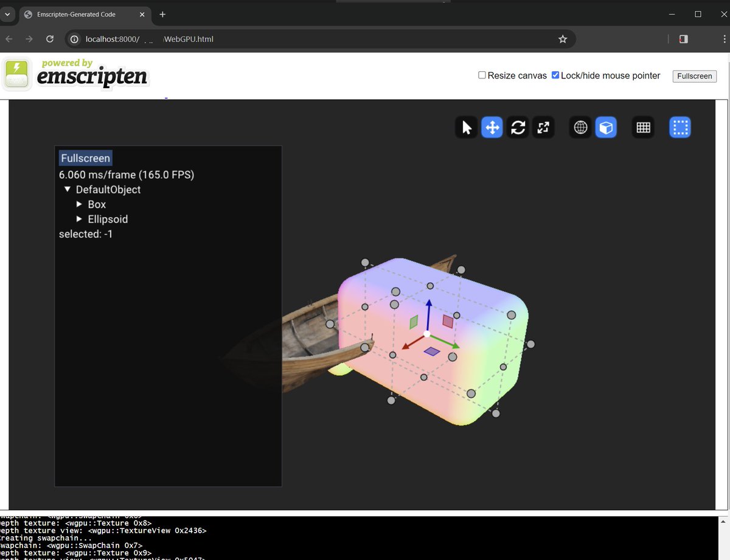
Task: Select the DefaultObject label
Action: pos(108,190)
